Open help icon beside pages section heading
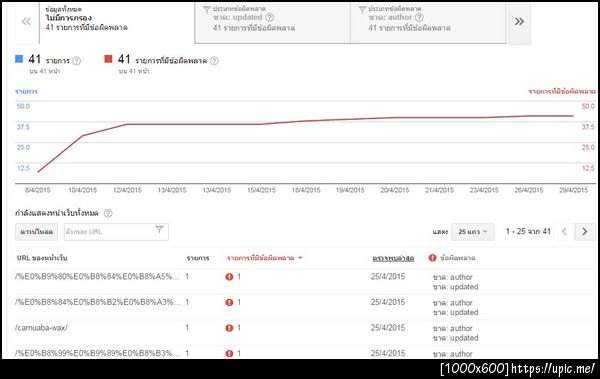 coord(108,213)
